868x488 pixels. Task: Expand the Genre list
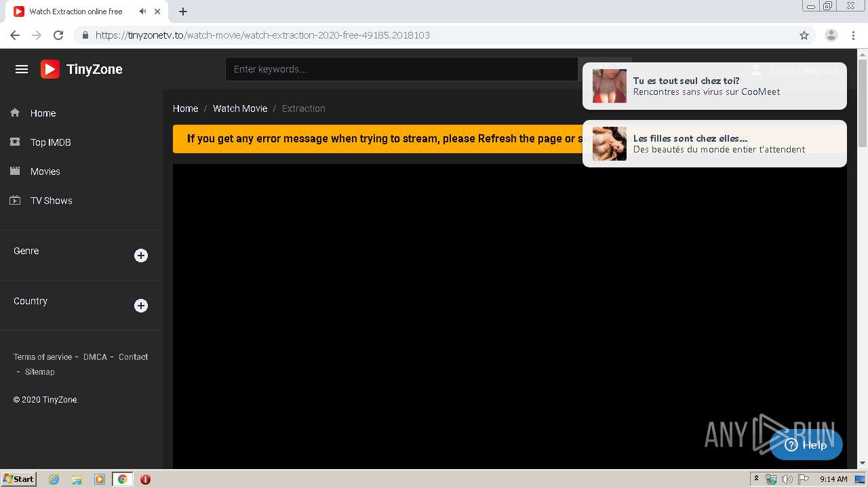141,256
